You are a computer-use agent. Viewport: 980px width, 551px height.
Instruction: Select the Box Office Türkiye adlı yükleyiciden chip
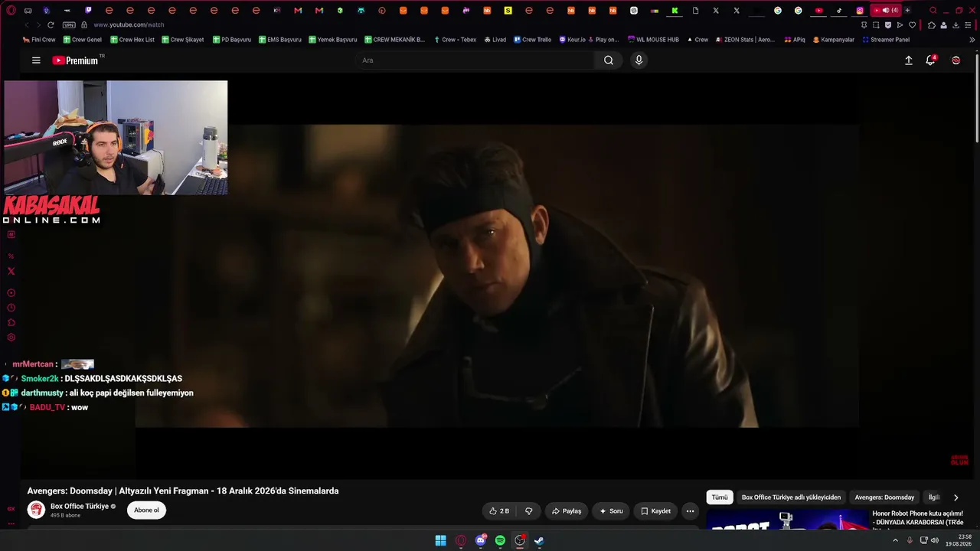[791, 497]
